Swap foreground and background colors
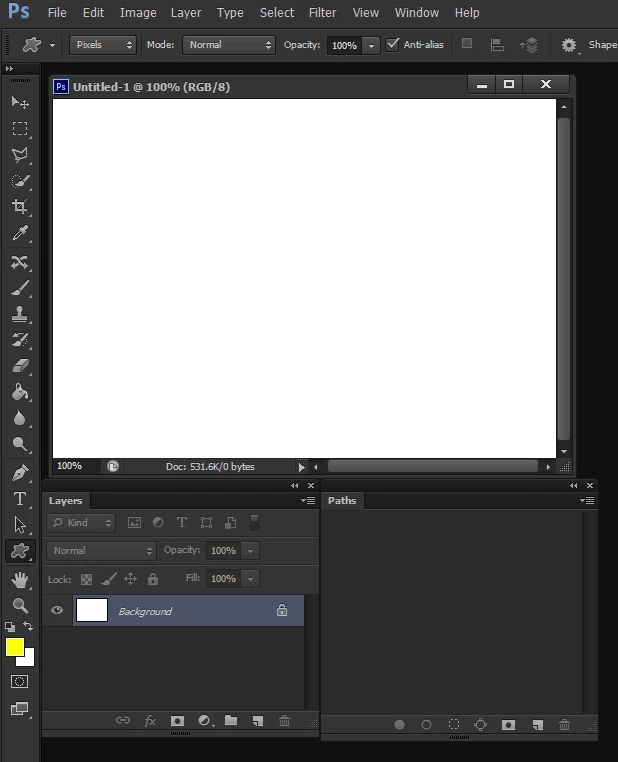This screenshot has height=762, width=618. coord(28,626)
